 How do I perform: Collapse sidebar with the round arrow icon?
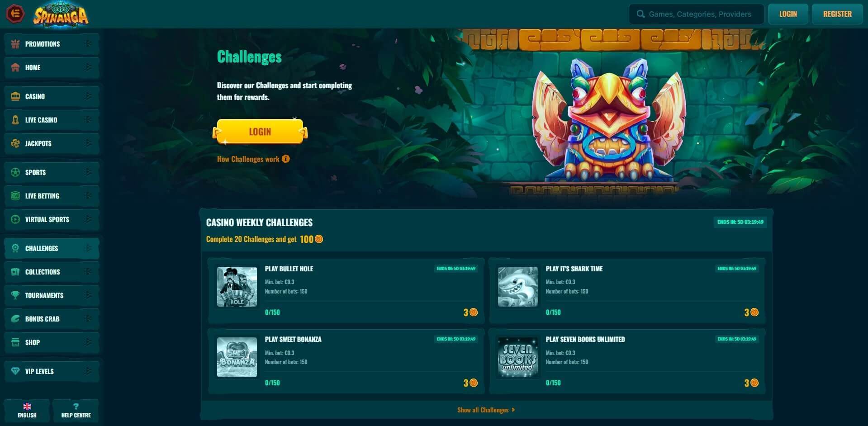[x=15, y=14]
